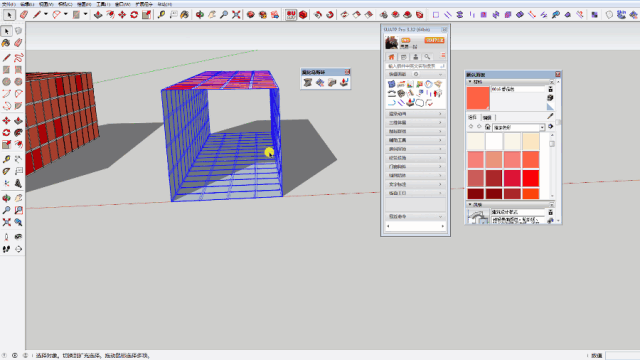
Task: Click the orange button in plugin panel header
Action: [x=434, y=40]
